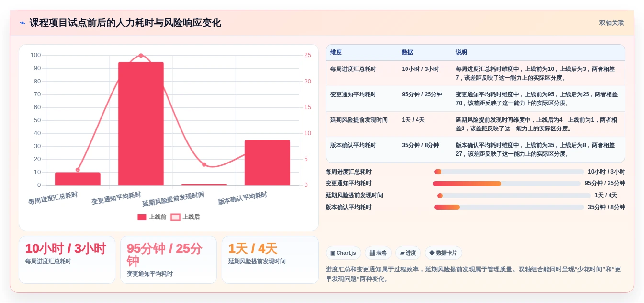Click progress bar for 版本确认平均耗时
Screen dimensions: 644x303
[509, 207]
